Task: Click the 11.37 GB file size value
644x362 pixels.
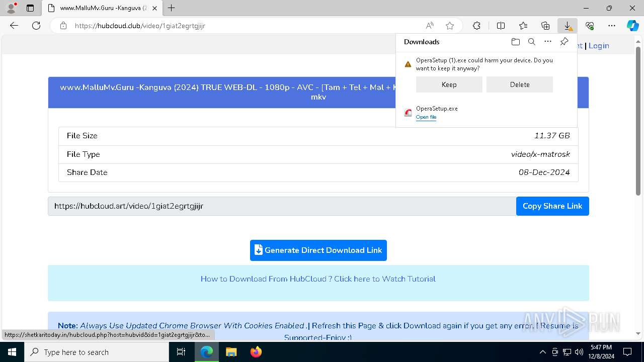Action: [552, 136]
